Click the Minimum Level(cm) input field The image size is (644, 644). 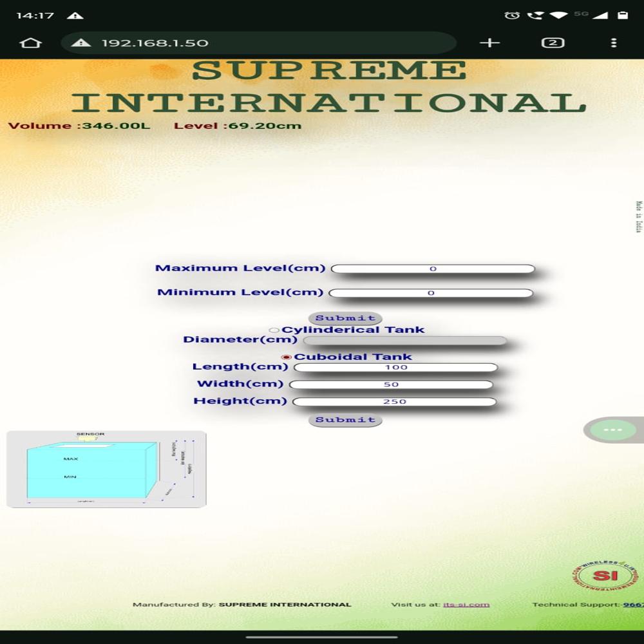[x=431, y=294]
